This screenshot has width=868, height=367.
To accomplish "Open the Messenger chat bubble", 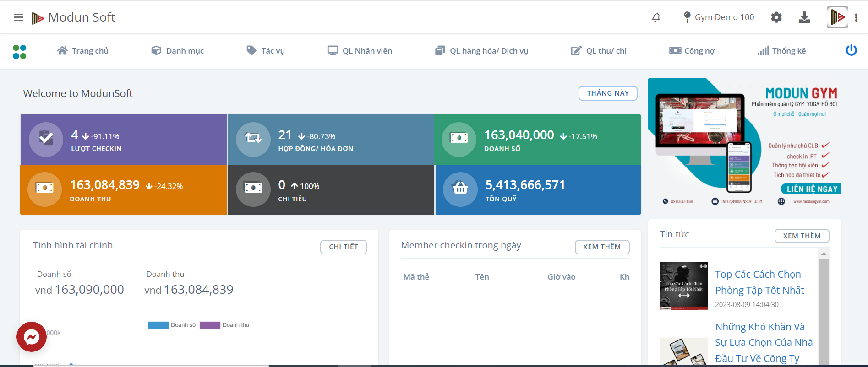I will pyautogui.click(x=32, y=337).
